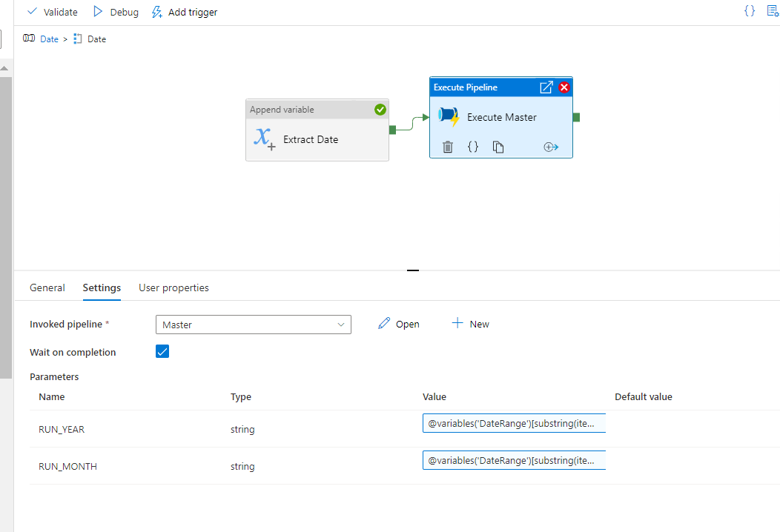
Task: Click the left canvas scrollbar
Action: [x=5, y=163]
